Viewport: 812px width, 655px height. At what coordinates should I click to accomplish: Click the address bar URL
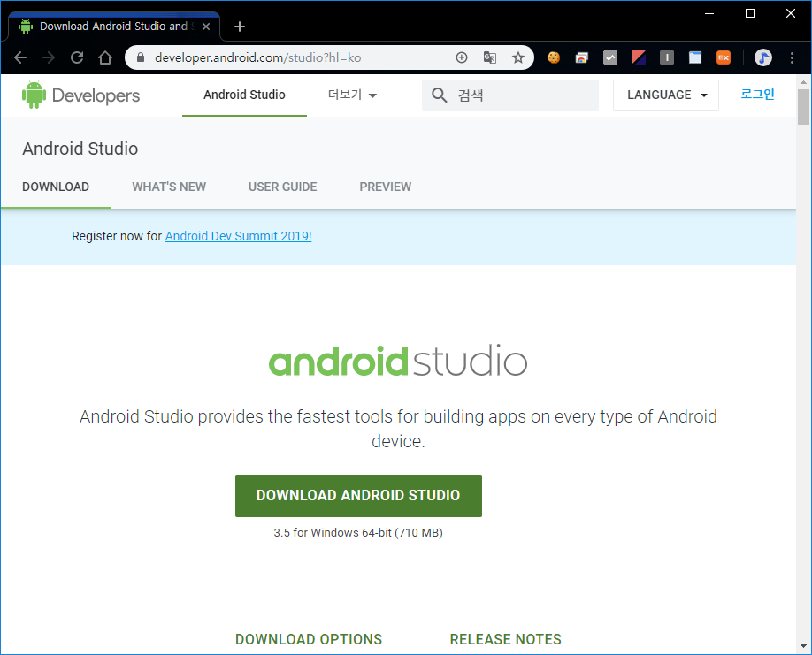tap(258, 57)
